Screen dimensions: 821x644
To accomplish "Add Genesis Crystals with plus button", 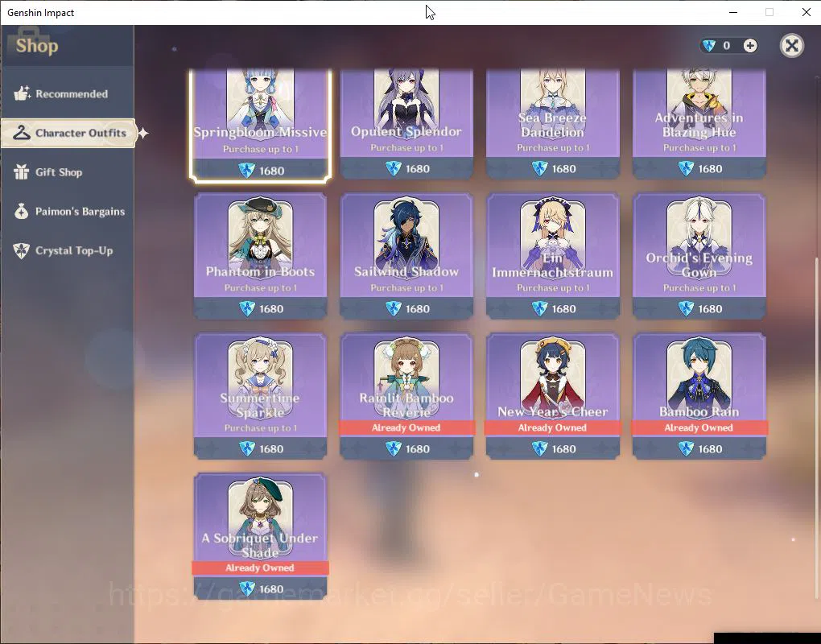I will (750, 46).
